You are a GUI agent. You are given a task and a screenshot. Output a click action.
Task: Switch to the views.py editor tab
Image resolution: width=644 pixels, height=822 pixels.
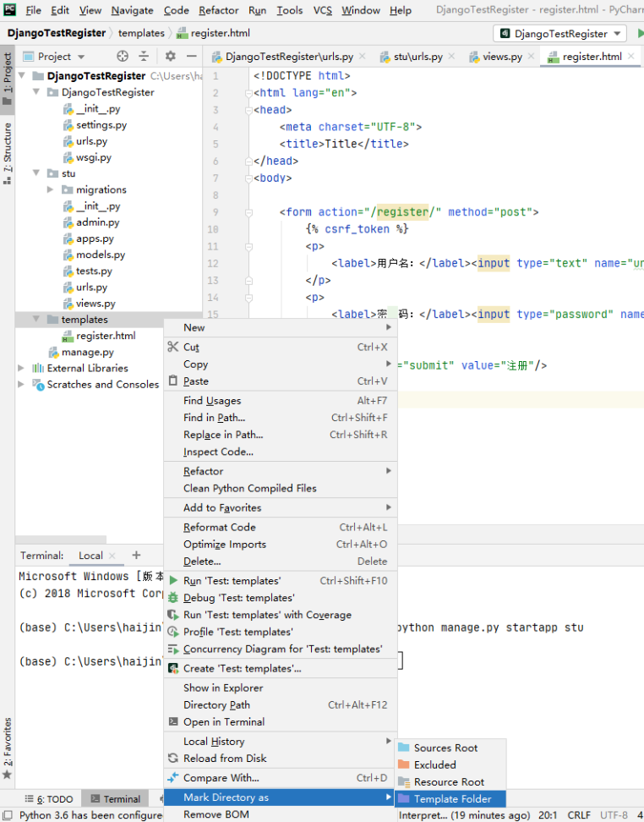pyautogui.click(x=501, y=57)
